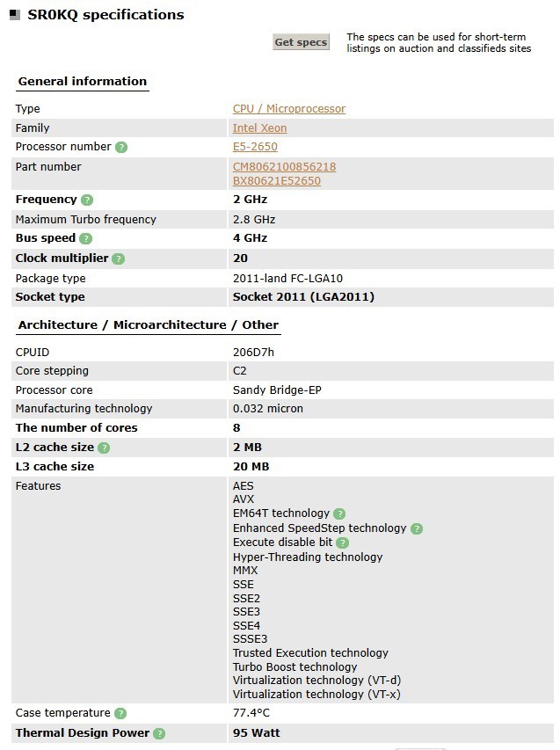Click help icon next to Frequency

tap(87, 200)
